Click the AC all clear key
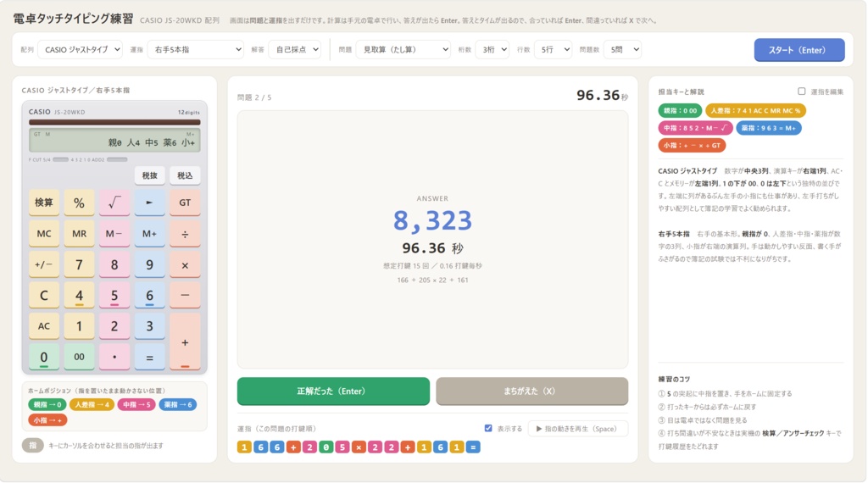 coord(44,326)
